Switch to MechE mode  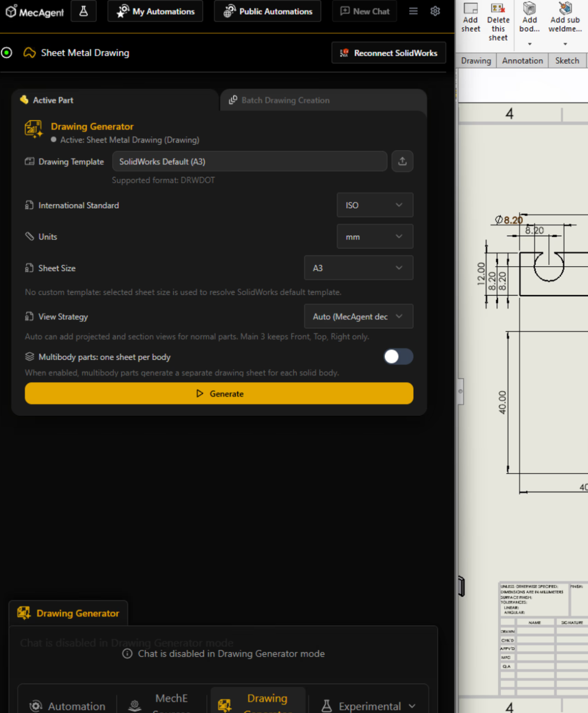[162, 702]
